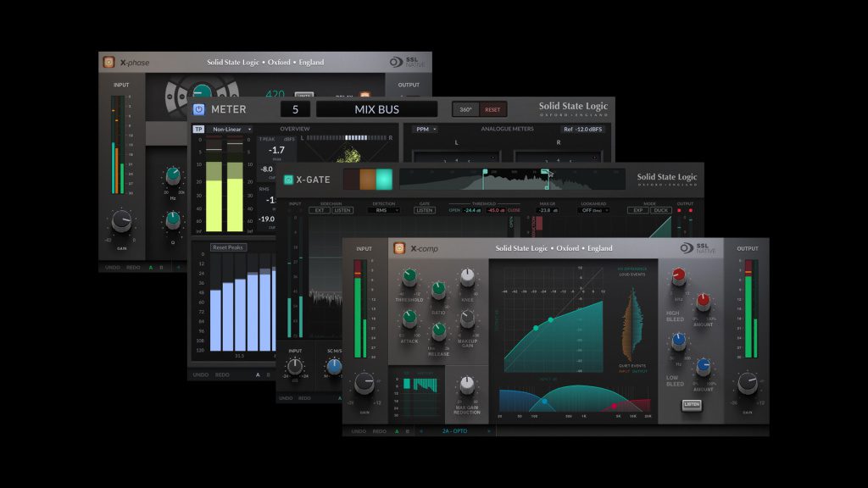Enable sidechain EXT in X-Gate

(320, 210)
